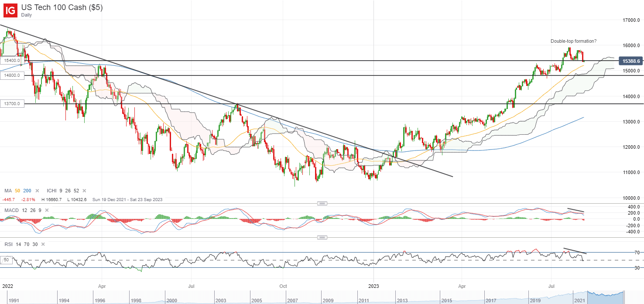Grab the resize handle above MACD panel
Image resolution: width=644 pixels, height=304 pixels.
[x=322, y=203]
